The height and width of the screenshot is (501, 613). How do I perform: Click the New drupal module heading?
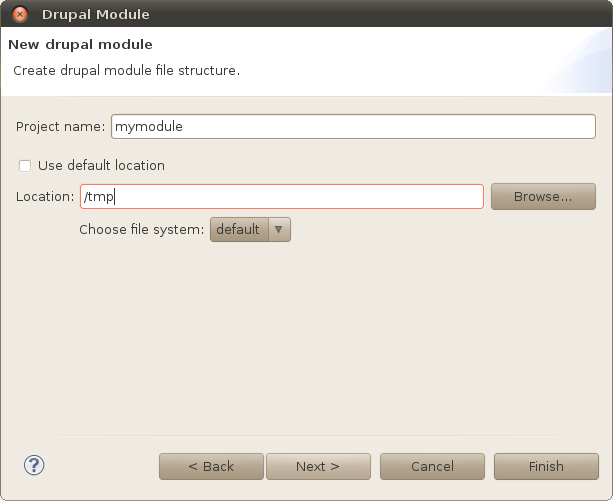80,45
